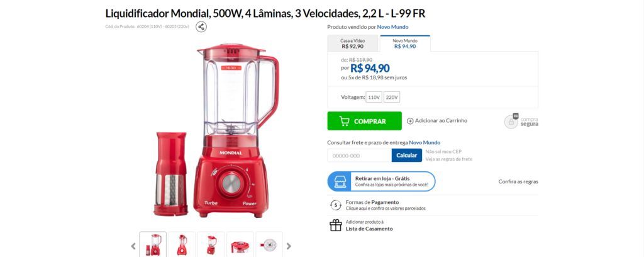The image size is (644, 257).
Task: Open the Não sei meu CEP link
Action: click(x=443, y=151)
